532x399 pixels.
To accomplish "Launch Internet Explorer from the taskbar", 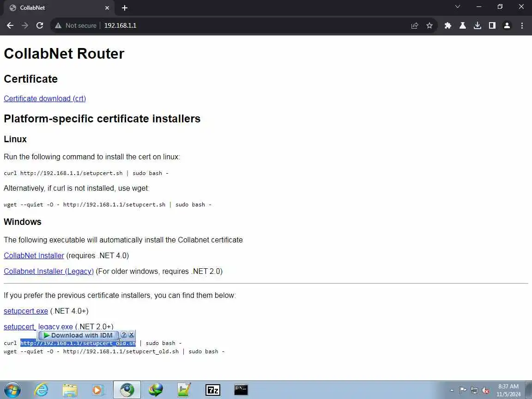I will coord(41,390).
